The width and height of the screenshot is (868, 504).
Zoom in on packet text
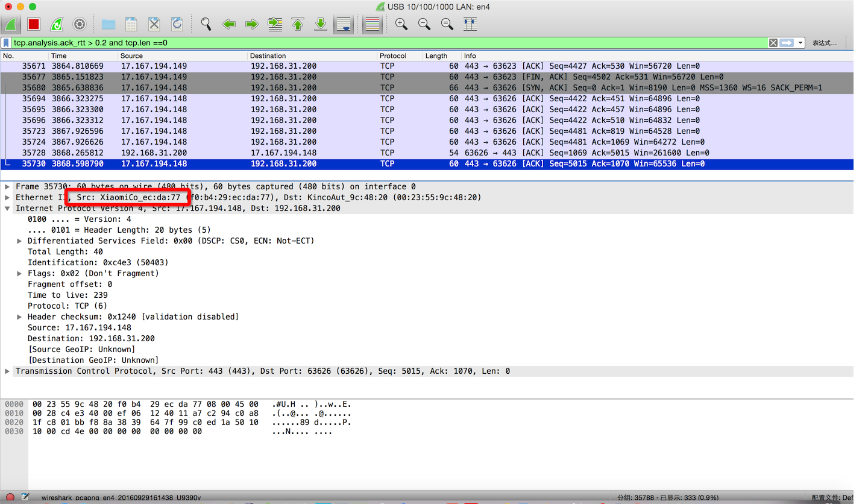[401, 24]
